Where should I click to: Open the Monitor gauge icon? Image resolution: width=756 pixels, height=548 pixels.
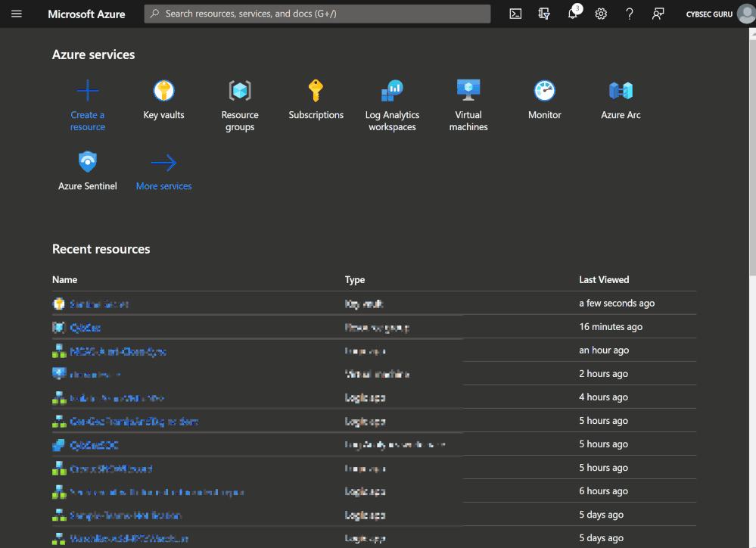coord(544,90)
